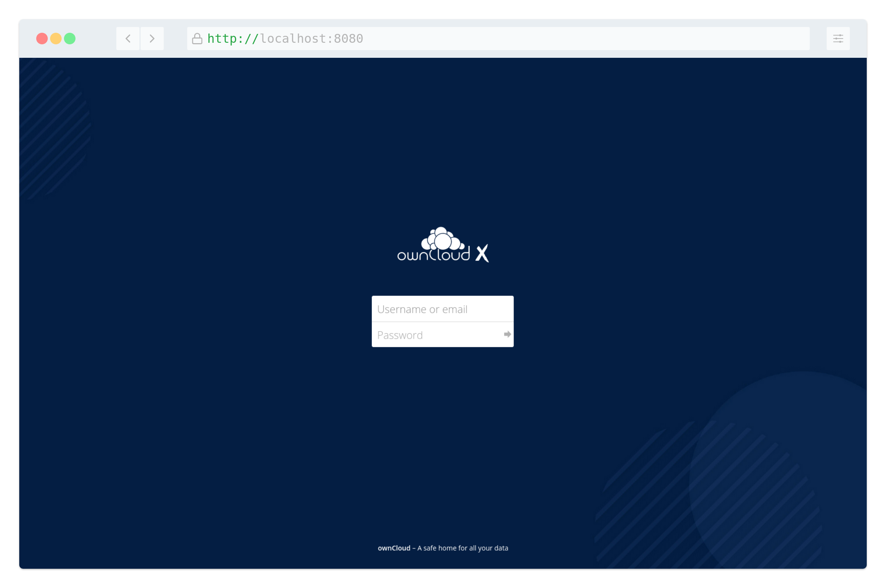Image resolution: width=886 pixels, height=588 pixels.
Task: Click the safe home for your data tagline
Action: (461, 548)
